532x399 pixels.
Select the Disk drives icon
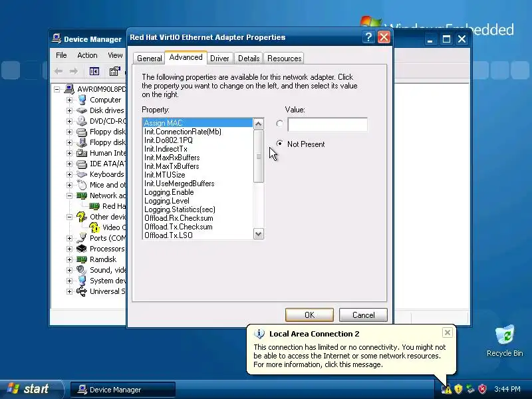[x=82, y=110]
